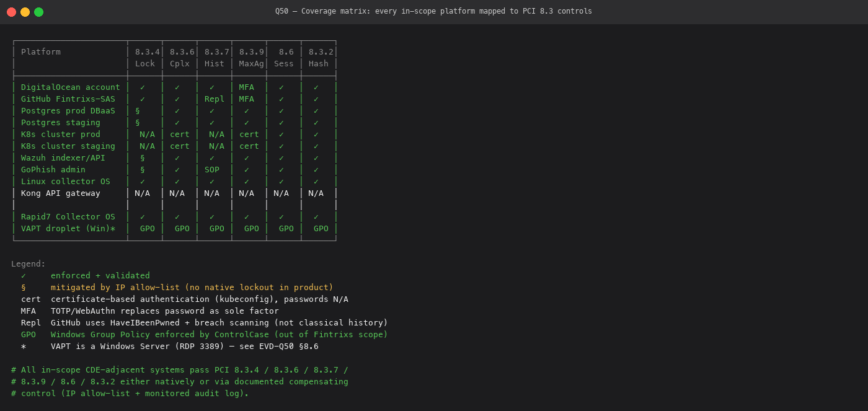Click the green maximize window button
The width and height of the screenshot is (868, 411).
38,12
